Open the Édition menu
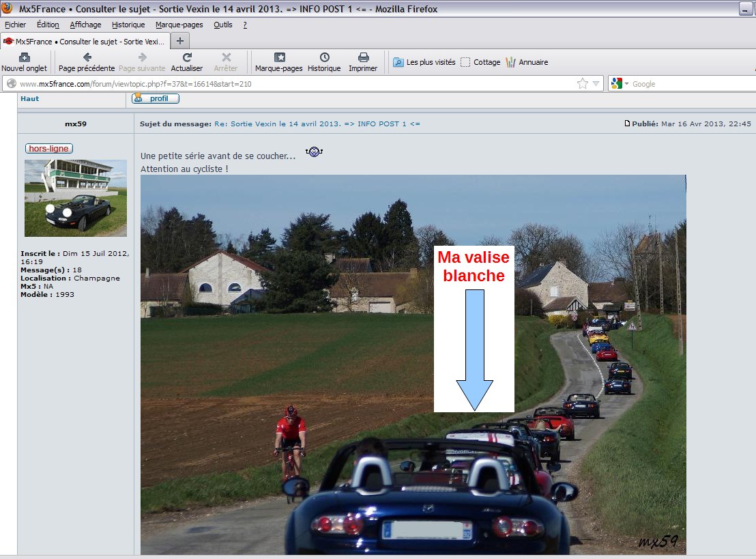 [48, 25]
